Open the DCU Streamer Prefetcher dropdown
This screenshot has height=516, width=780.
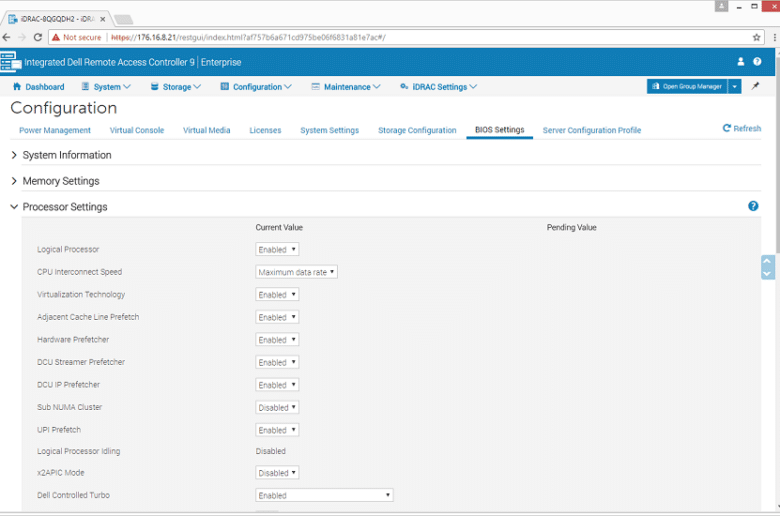tap(277, 362)
